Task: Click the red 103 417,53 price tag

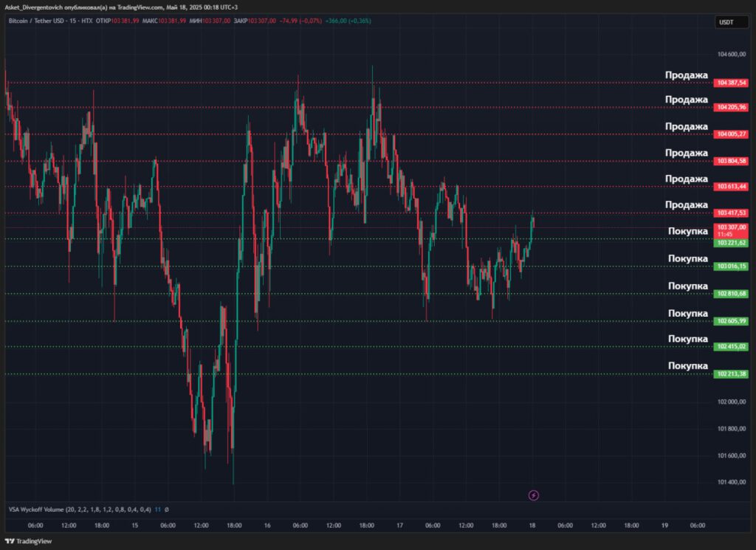Action: [x=731, y=213]
